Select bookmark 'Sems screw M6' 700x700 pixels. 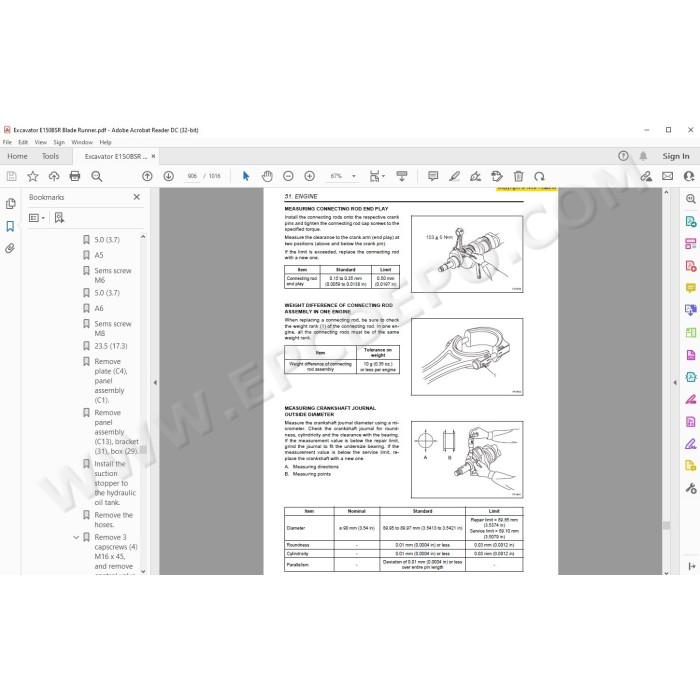112,275
